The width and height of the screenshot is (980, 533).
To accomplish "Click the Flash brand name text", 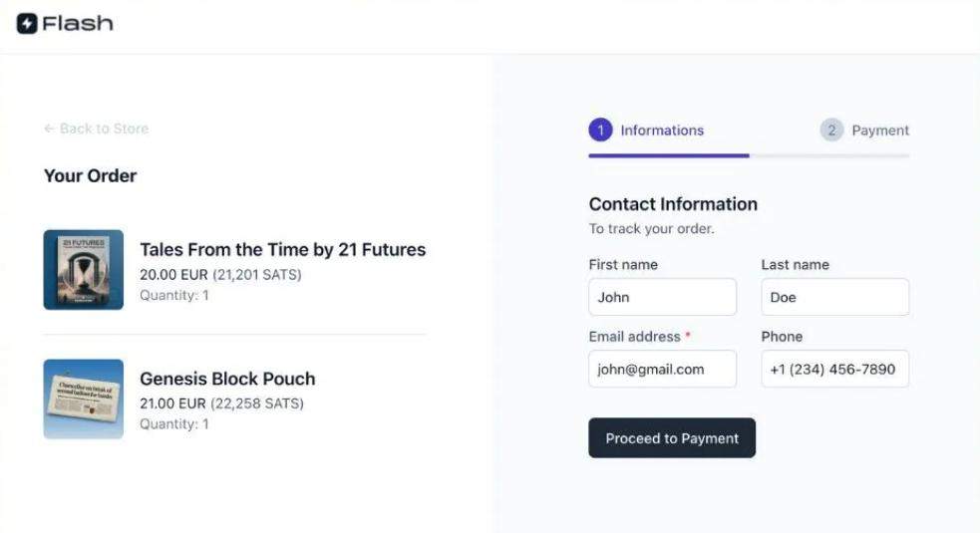I will (78, 23).
